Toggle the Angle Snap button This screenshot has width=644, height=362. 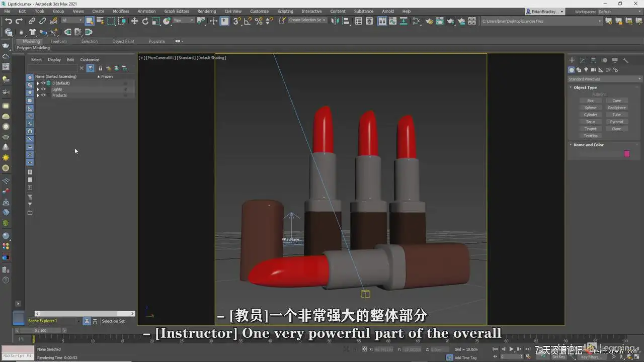click(x=248, y=21)
